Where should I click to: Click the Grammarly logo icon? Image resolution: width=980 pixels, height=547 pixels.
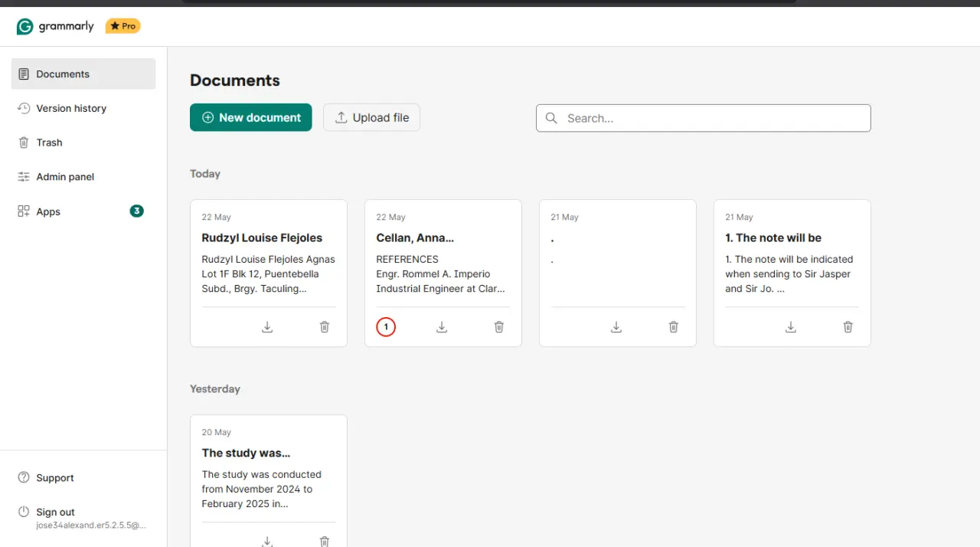pyautogui.click(x=25, y=26)
